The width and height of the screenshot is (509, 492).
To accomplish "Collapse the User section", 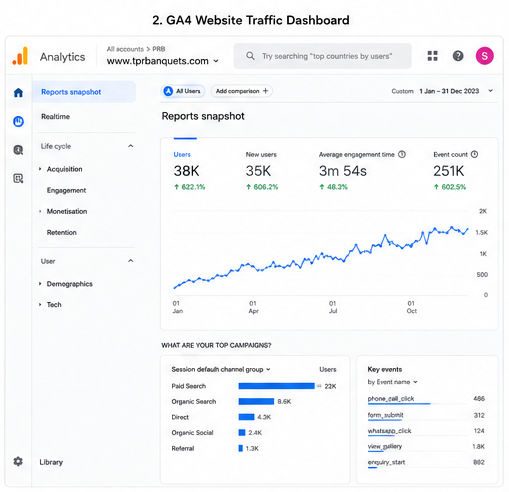I will [x=131, y=261].
